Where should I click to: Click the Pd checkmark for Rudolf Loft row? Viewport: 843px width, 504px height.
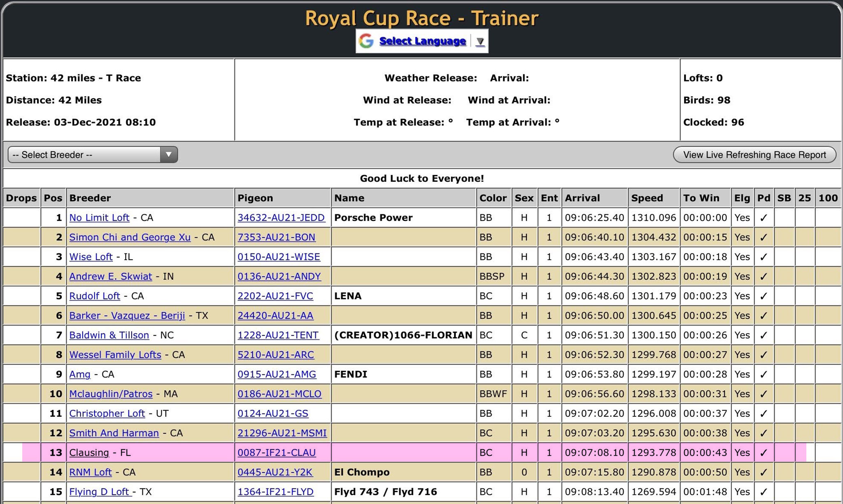[x=764, y=296]
